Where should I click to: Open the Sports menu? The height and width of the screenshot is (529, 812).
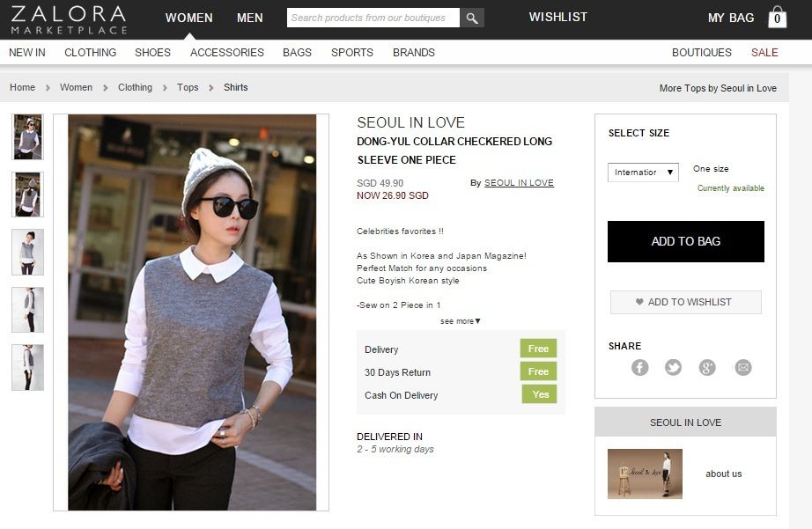pos(352,53)
